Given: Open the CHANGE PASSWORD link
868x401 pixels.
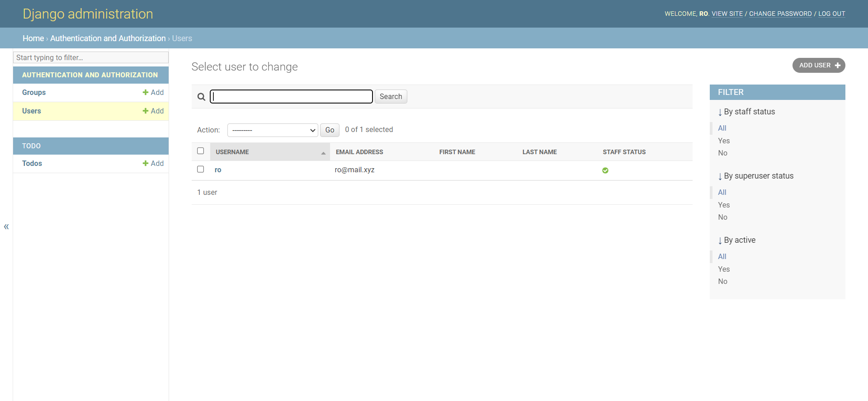Looking at the screenshot, I should tap(781, 14).
